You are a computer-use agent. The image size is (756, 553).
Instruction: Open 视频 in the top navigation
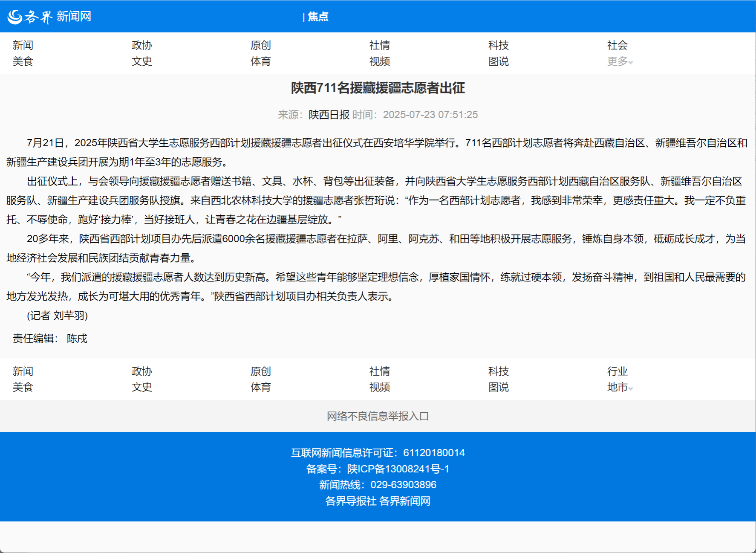pyautogui.click(x=379, y=61)
